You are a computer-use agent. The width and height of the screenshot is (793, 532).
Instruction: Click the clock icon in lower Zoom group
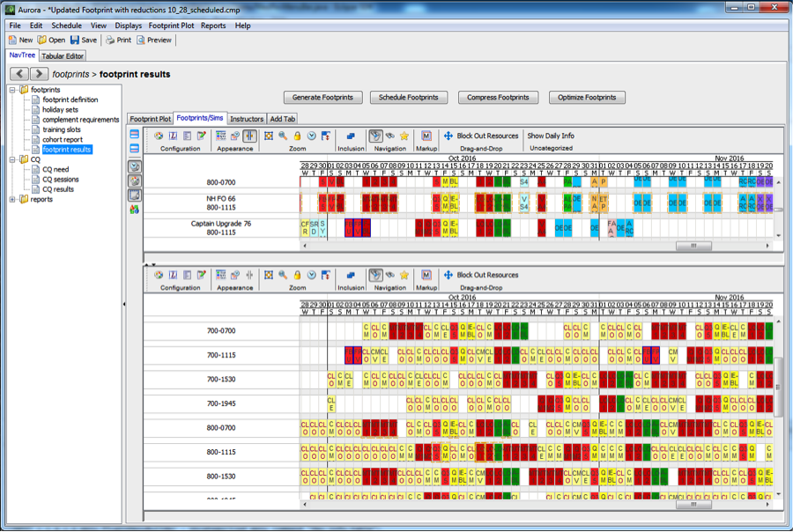312,275
